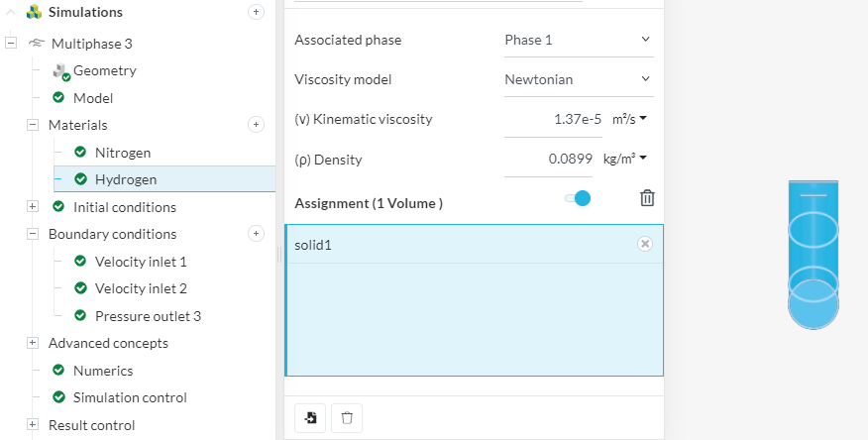Expand the Advanced concepts node
Viewport: 868px width, 440px height.
[x=33, y=343]
